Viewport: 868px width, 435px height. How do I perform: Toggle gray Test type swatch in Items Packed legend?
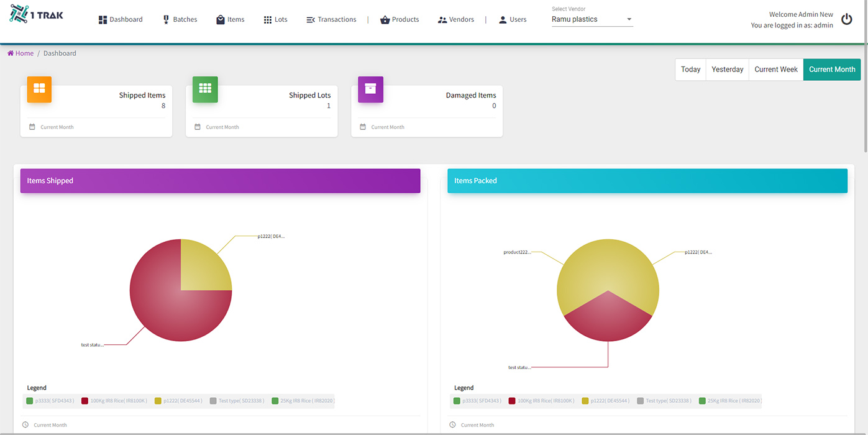[x=640, y=401]
